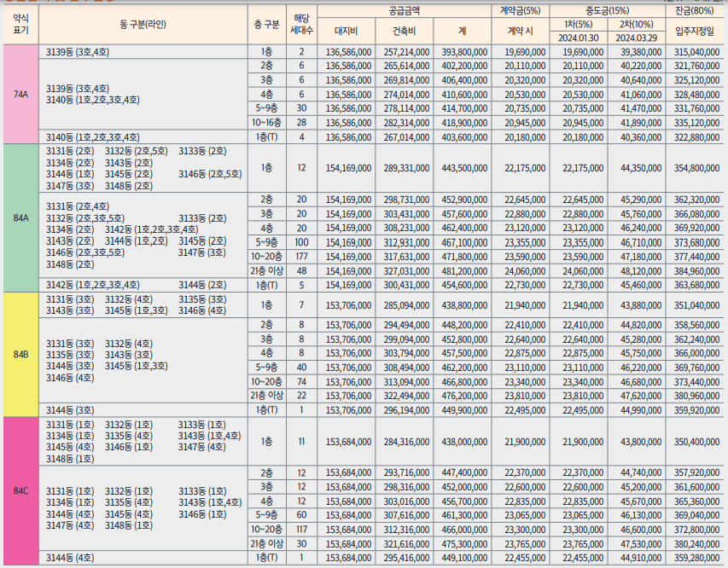Select balance amount 354,800,000
Viewport: 728px width, 568px height.
(x=697, y=168)
